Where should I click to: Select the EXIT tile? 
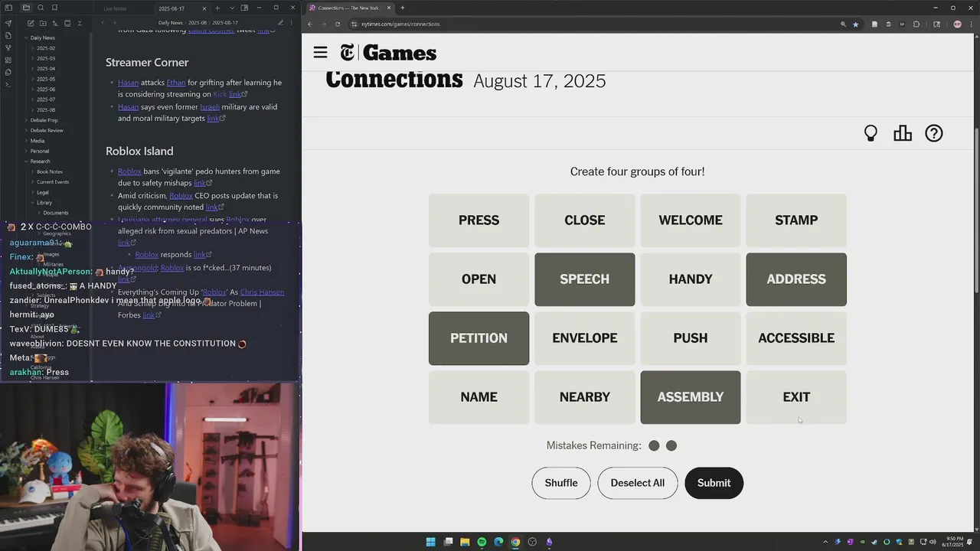click(796, 397)
